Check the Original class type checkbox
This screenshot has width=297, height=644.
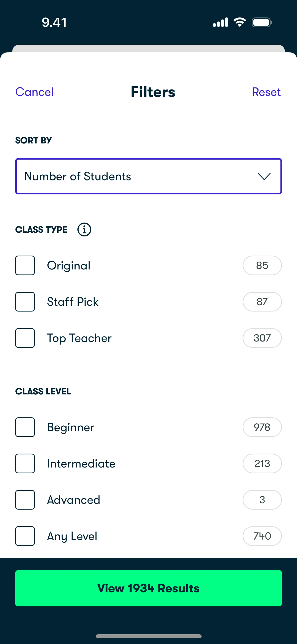[x=25, y=266]
